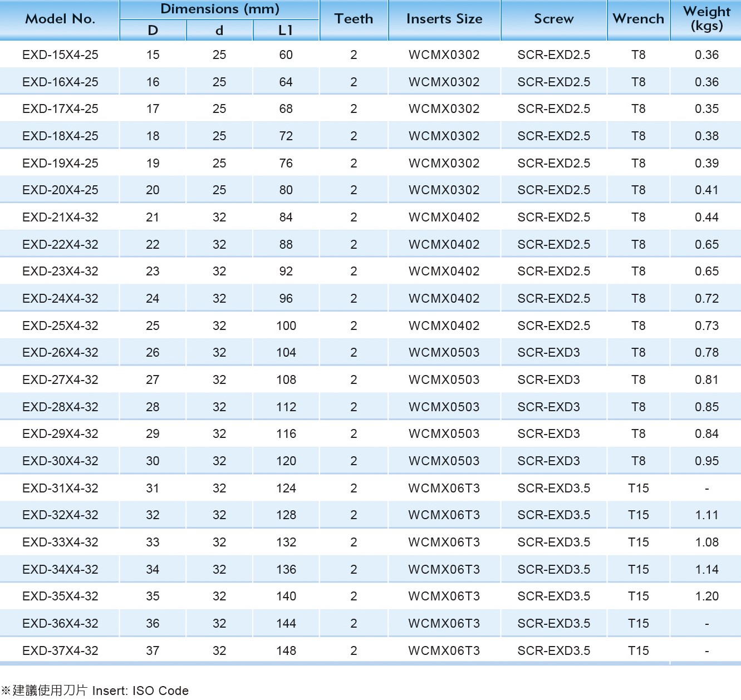Image resolution: width=741 pixels, height=700 pixels.
Task: Click the Inserts Size column header
Action: coord(444,19)
